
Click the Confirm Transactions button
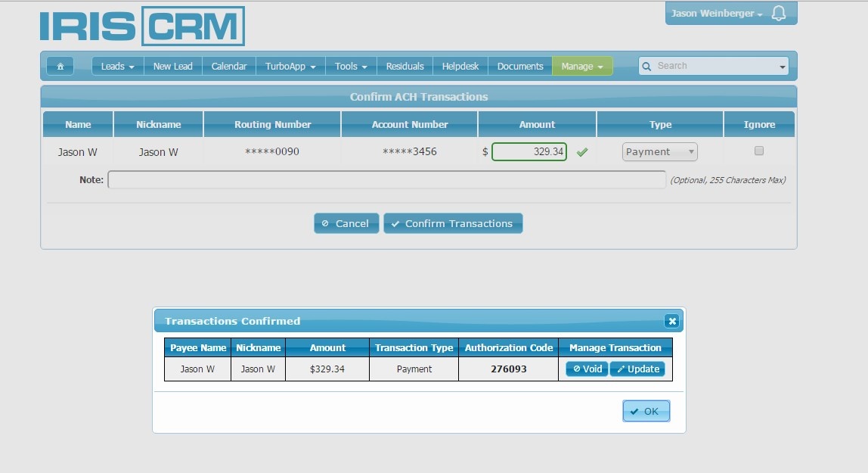coord(452,223)
